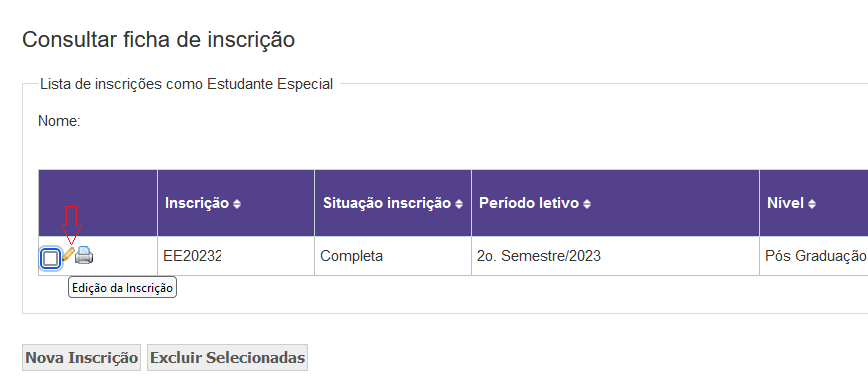Image resolution: width=868 pixels, height=391 pixels.
Task: Tick the checkbox for inscription EE20232
Action: coord(50,258)
